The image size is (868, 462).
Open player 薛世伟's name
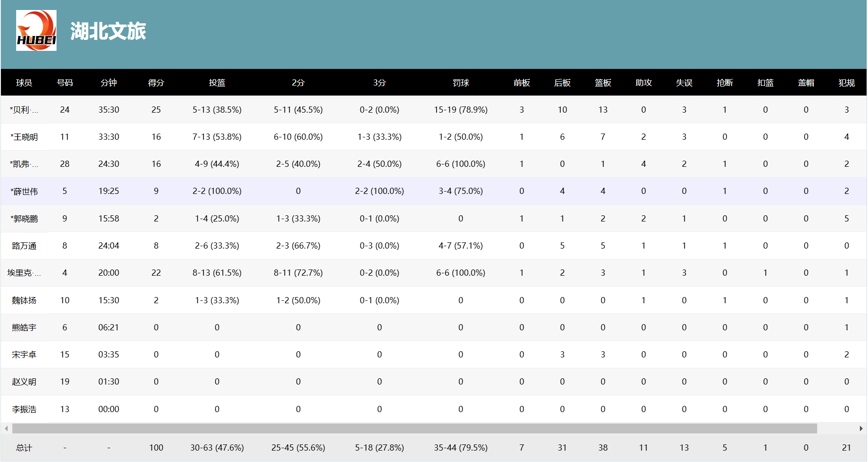coord(24,192)
